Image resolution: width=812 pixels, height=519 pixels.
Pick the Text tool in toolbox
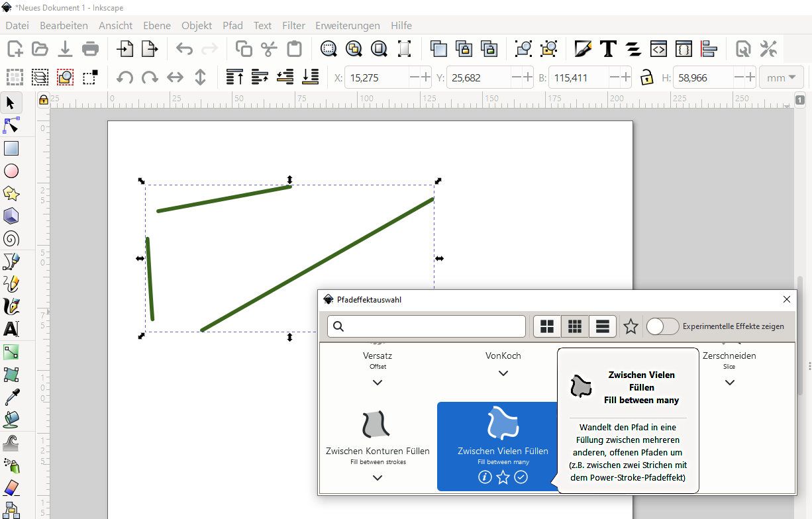(x=11, y=329)
